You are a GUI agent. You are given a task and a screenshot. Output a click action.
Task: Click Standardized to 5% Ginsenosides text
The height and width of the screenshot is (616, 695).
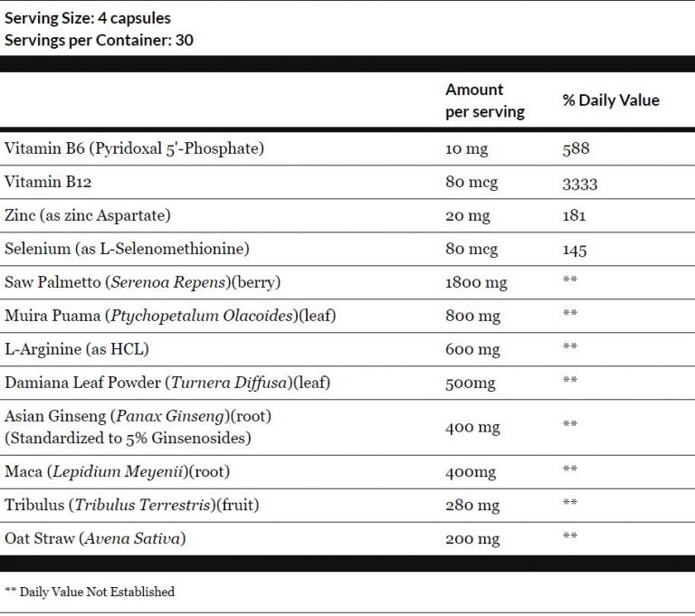(x=128, y=439)
